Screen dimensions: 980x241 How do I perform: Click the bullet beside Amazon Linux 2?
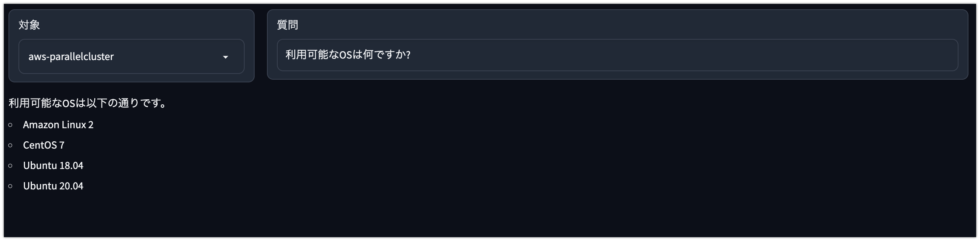(x=10, y=125)
